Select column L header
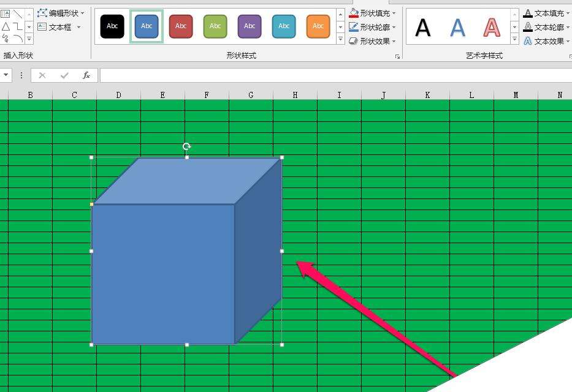The height and width of the screenshot is (392, 572). (471, 95)
